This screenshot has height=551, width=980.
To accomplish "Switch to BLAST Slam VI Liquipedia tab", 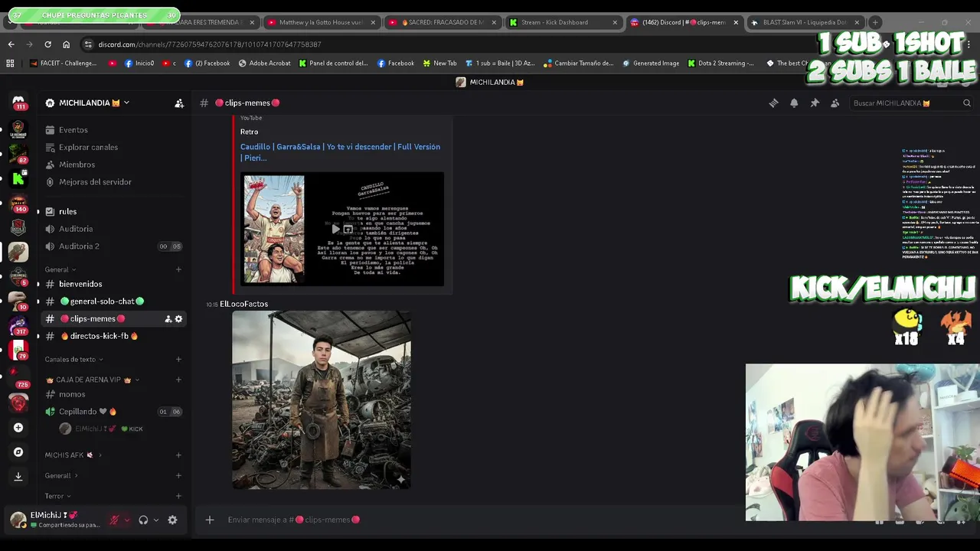I will coord(805,22).
